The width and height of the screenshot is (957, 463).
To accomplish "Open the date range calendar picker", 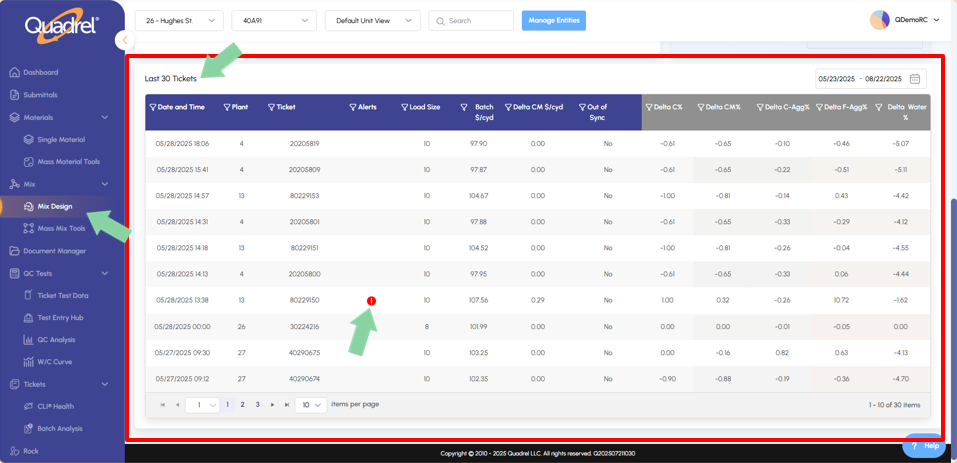I will click(915, 79).
